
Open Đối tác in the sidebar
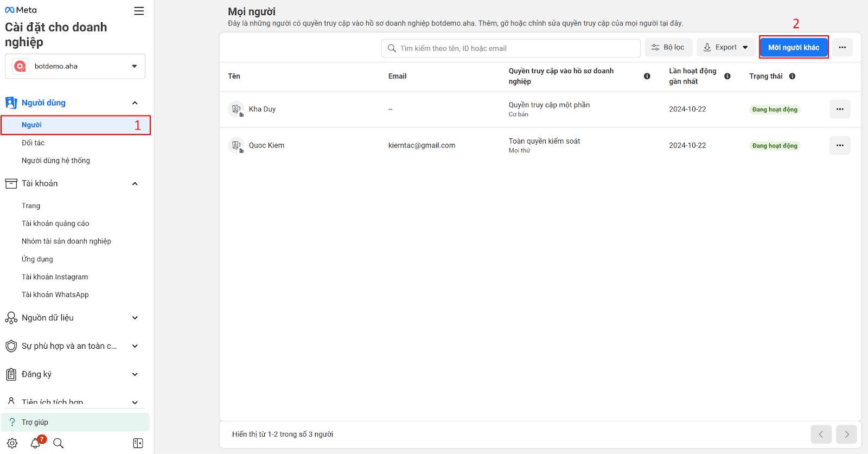[x=33, y=143]
